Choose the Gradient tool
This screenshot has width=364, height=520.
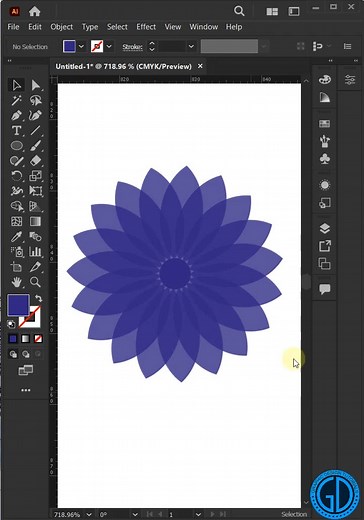35,221
